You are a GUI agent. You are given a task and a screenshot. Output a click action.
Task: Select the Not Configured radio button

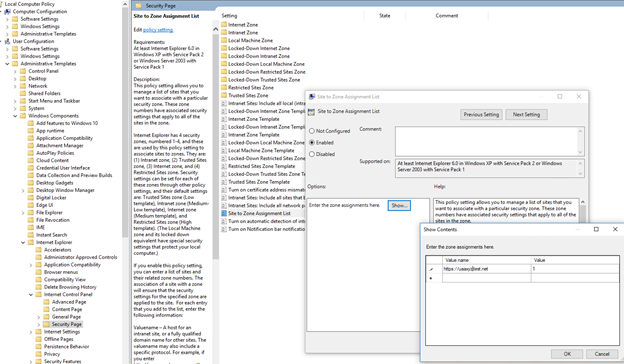(x=312, y=131)
